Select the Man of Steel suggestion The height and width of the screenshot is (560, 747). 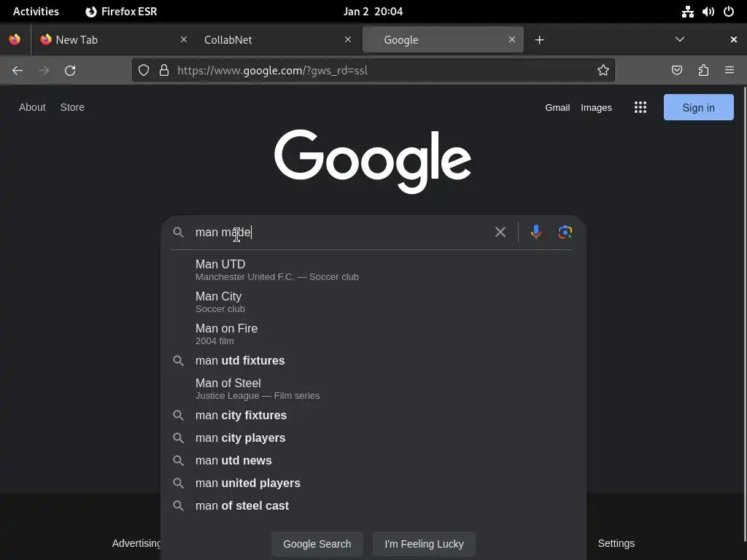(x=372, y=389)
